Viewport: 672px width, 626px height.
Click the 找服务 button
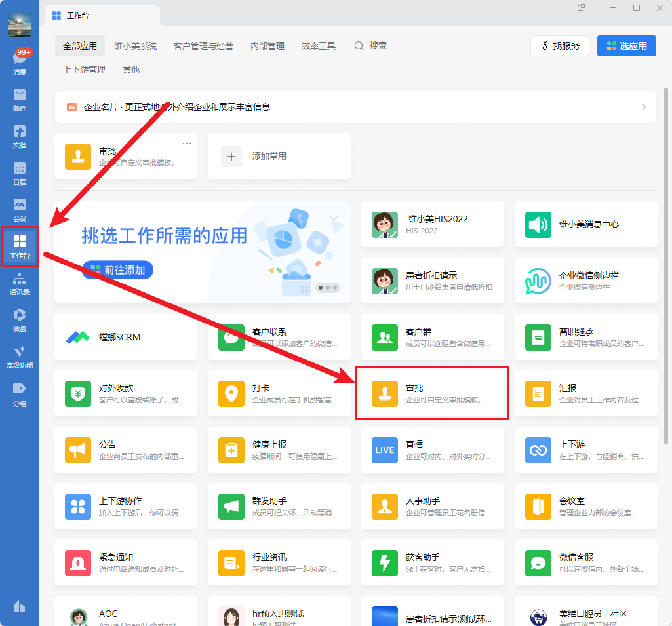pyautogui.click(x=559, y=46)
